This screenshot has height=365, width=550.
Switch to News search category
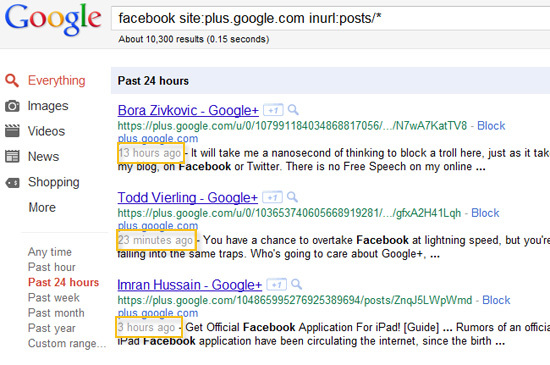[43, 156]
